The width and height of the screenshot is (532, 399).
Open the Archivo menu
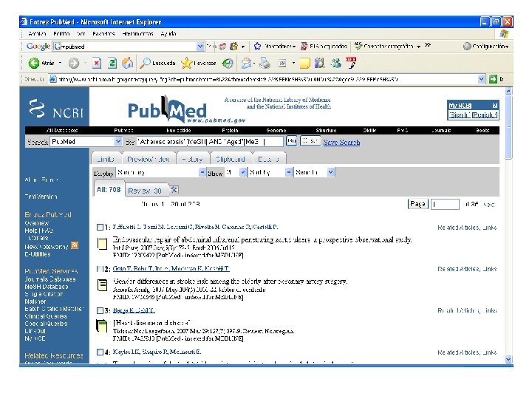coord(38,33)
